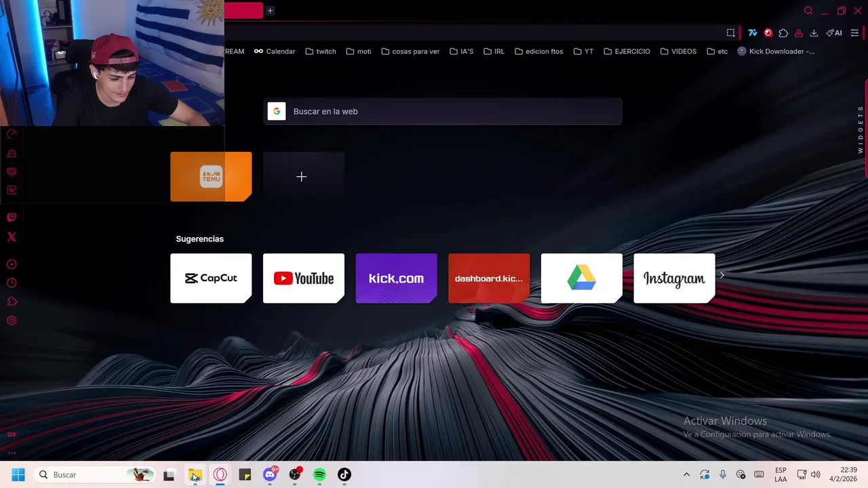Screen dimensions: 868x488
Task: Open Extensions cube icon in sidebar
Action: click(12, 302)
